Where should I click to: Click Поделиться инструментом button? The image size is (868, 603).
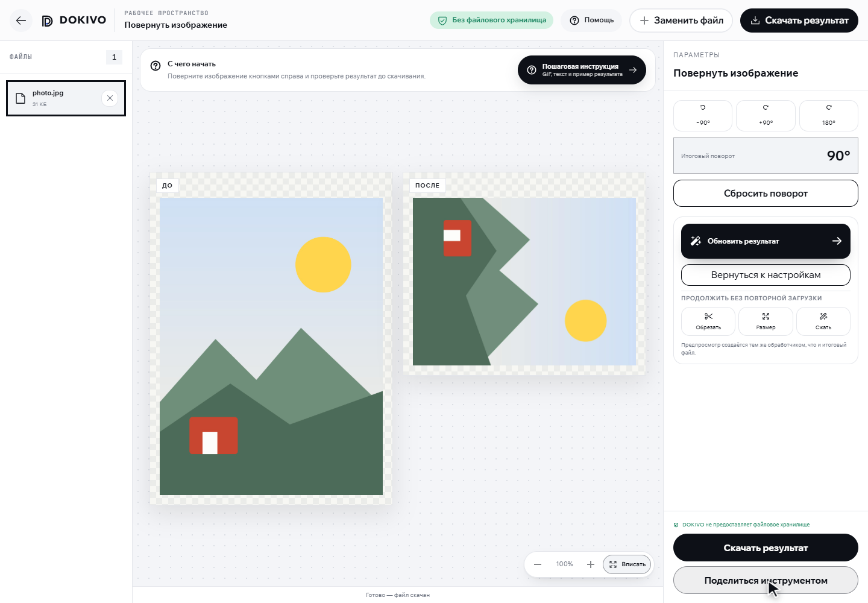coord(766,580)
